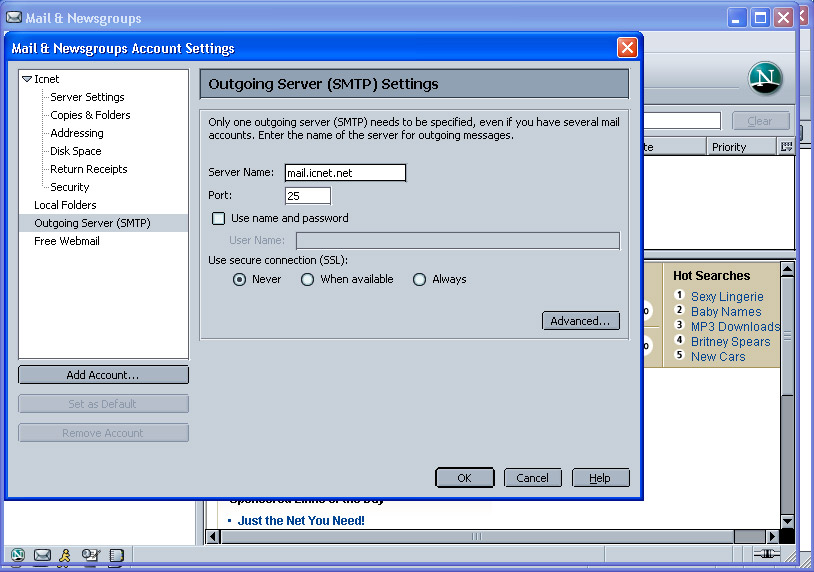The height and width of the screenshot is (572, 814).
Task: Collapse the Icnet account tree node
Action: tap(27, 79)
